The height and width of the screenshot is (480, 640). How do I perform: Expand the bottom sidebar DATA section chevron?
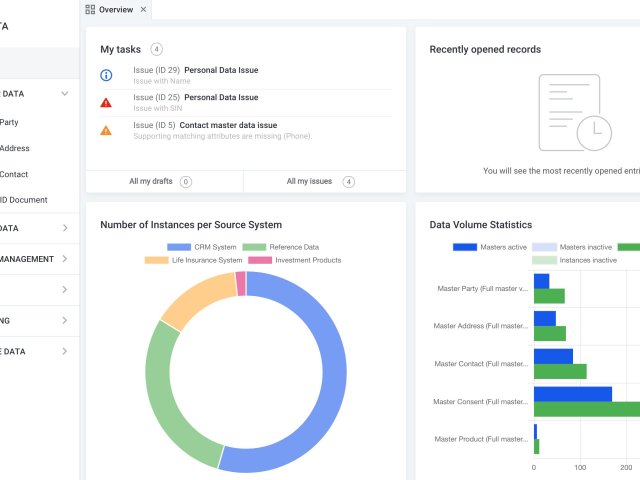[x=65, y=351]
